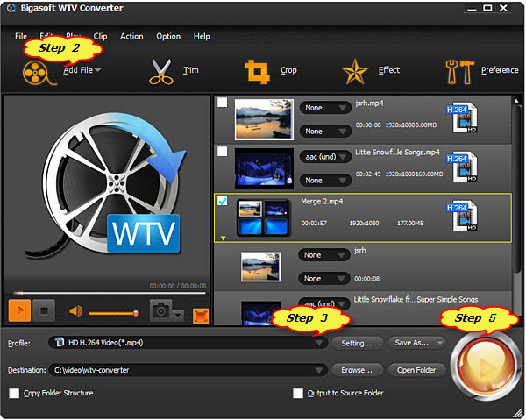Screen dimensions: 526x420
Task: Open the Action menu
Action: pyautogui.click(x=131, y=36)
